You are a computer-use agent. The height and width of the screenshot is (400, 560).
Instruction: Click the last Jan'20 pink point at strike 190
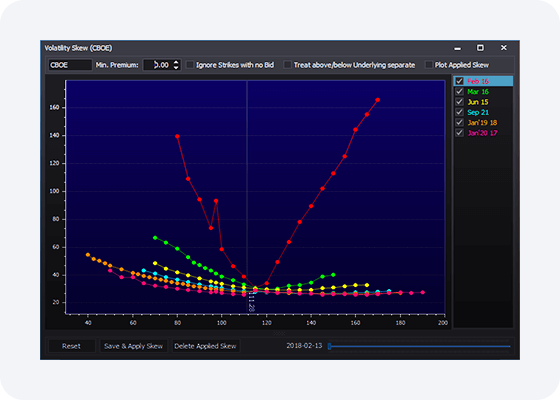(x=423, y=292)
